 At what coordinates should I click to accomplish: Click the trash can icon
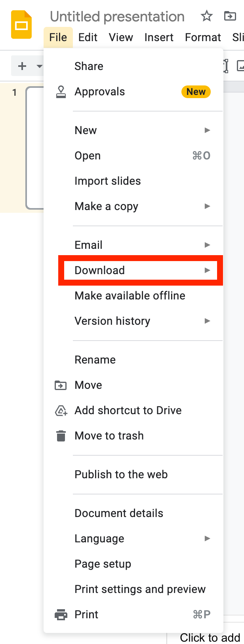61,436
